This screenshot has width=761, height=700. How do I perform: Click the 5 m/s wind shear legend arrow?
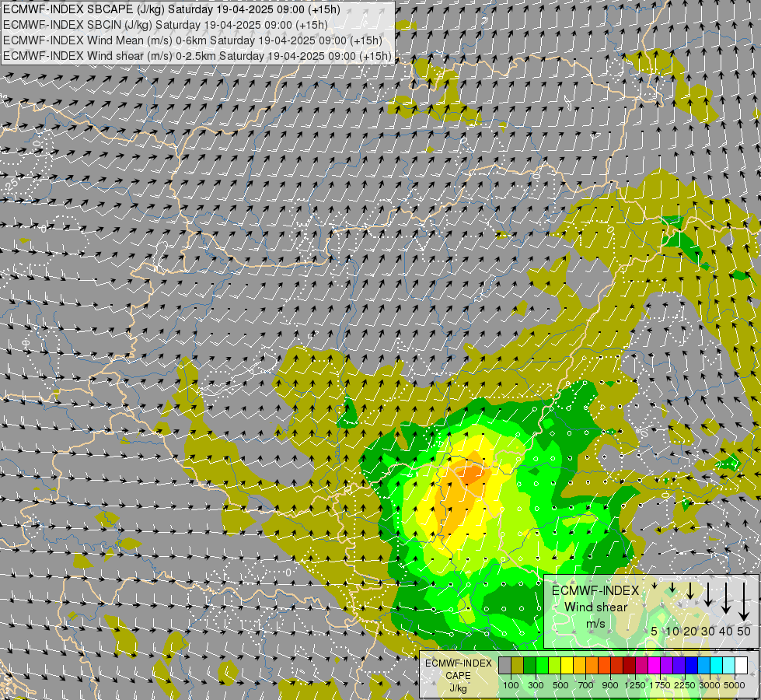pos(655,586)
